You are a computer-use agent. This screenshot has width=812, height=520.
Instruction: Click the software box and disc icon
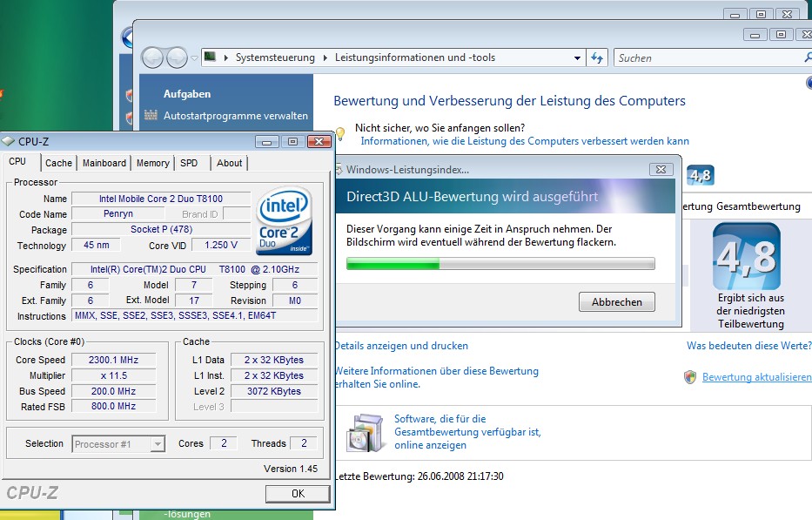pos(366,432)
